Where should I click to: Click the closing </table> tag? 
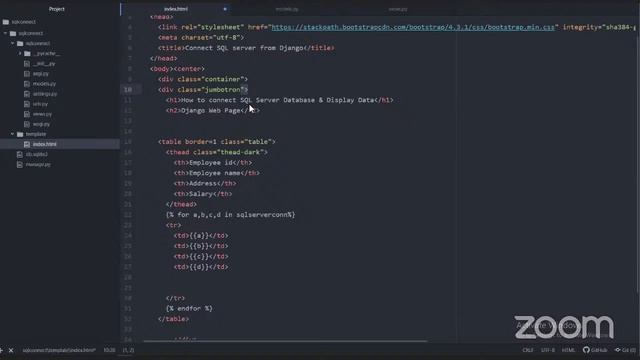pyautogui.click(x=173, y=319)
